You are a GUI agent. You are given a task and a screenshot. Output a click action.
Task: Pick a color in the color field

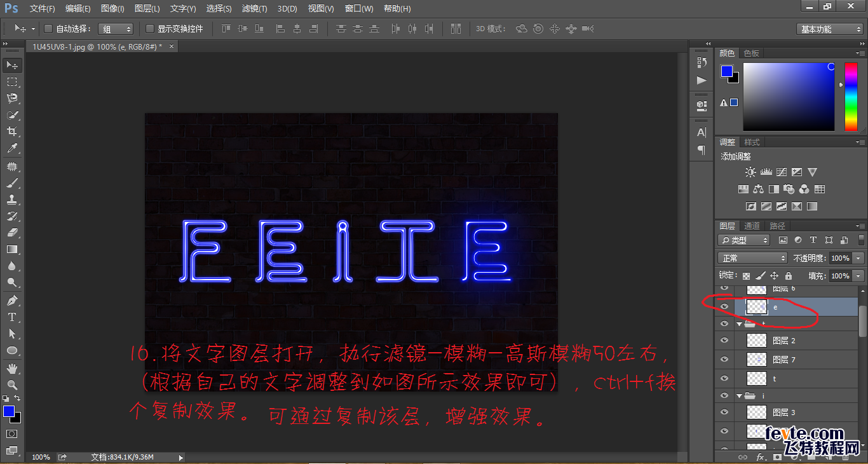coord(789,97)
